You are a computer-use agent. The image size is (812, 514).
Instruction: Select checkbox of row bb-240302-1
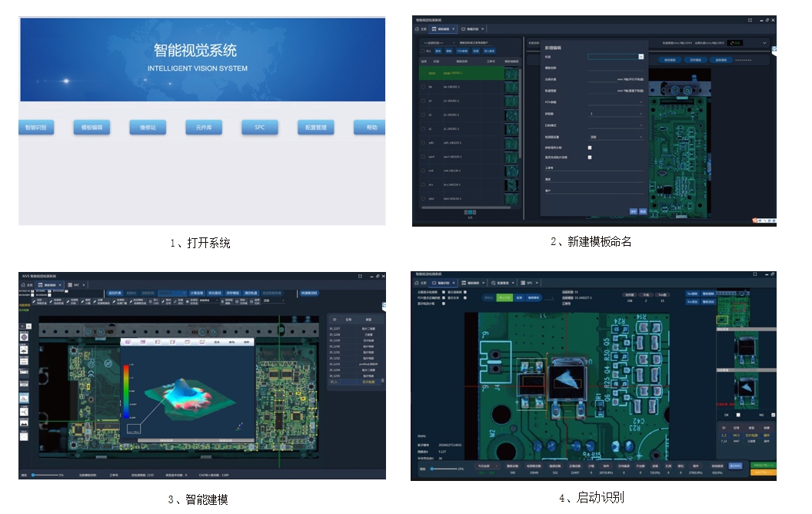click(423, 87)
